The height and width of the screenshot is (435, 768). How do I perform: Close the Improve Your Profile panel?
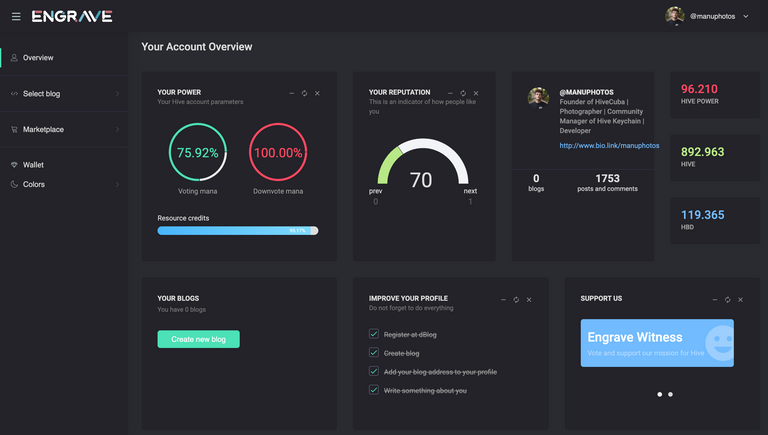(529, 299)
